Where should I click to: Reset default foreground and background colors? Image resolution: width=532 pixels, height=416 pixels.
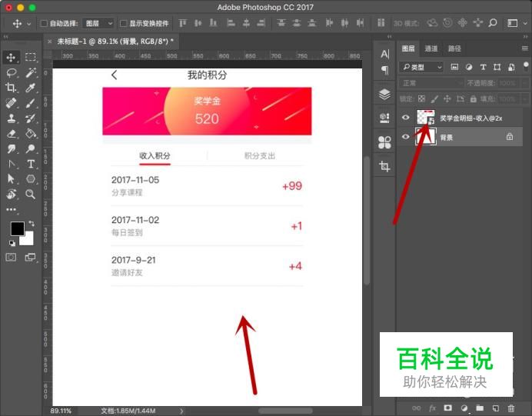(x=12, y=243)
